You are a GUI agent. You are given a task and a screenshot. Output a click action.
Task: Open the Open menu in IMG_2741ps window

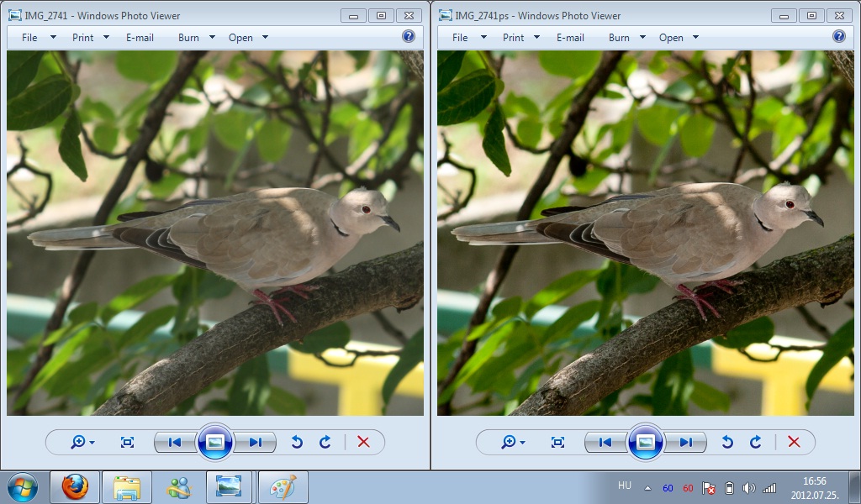pos(671,37)
